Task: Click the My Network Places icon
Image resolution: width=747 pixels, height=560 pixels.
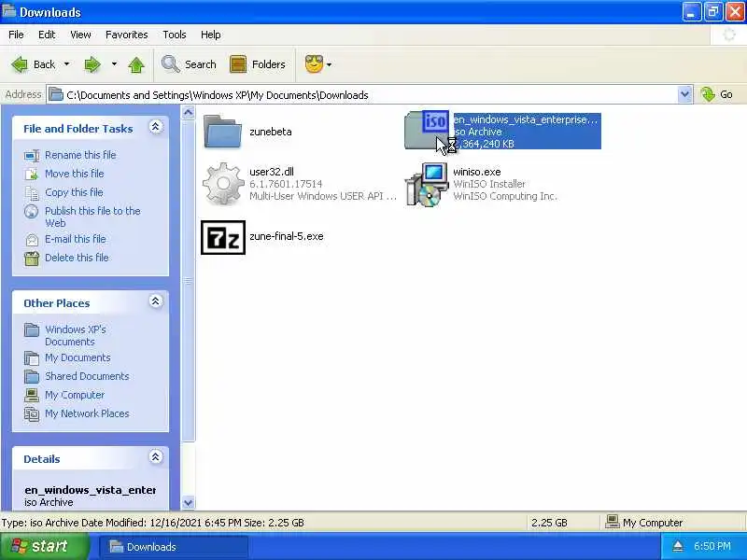Action: (32, 413)
